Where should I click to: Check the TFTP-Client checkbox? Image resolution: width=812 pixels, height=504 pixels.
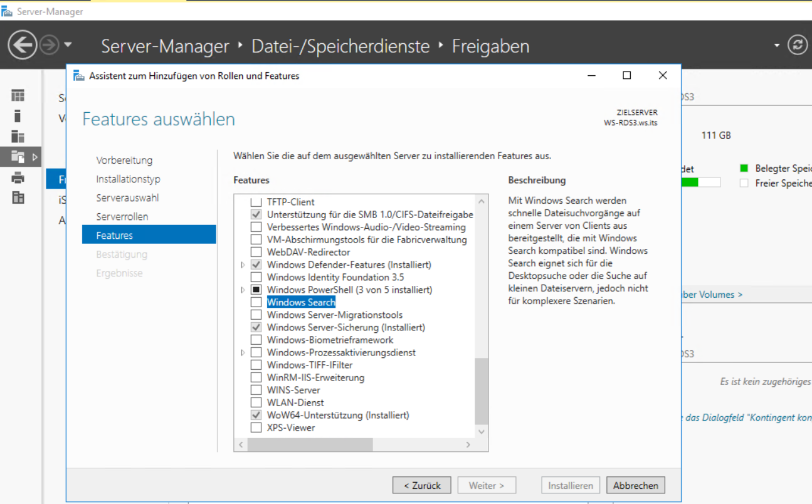tap(256, 202)
